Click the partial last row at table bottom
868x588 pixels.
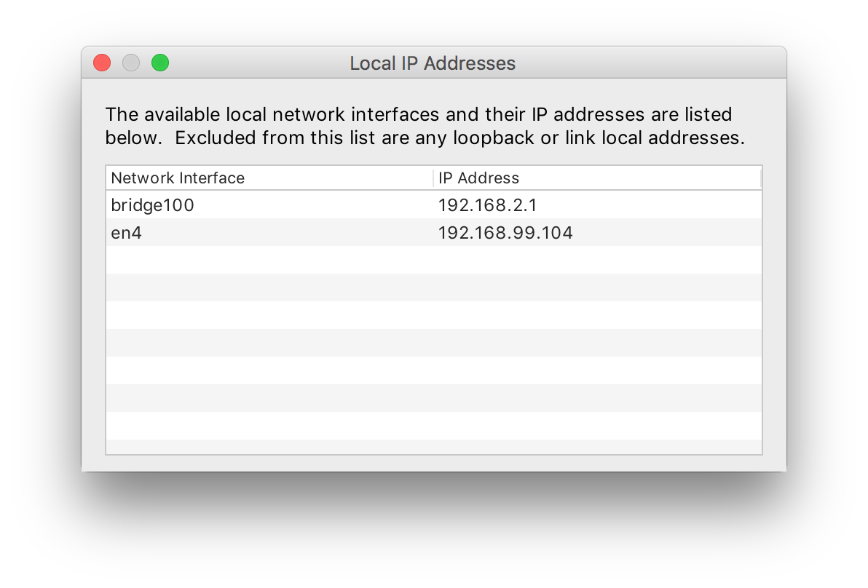click(433, 446)
